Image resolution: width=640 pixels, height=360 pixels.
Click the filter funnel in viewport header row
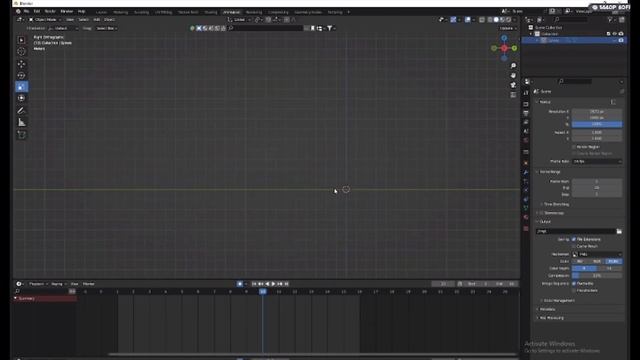[x=329, y=28]
